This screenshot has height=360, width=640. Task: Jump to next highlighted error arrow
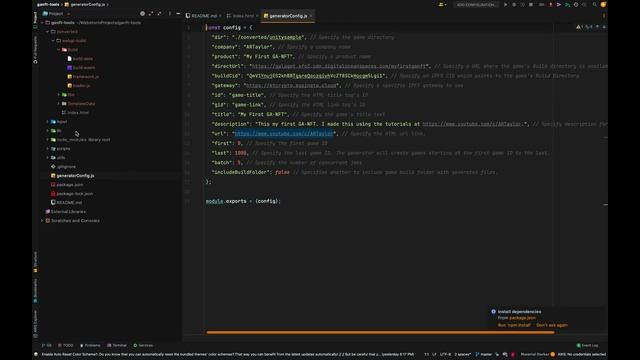click(604, 27)
